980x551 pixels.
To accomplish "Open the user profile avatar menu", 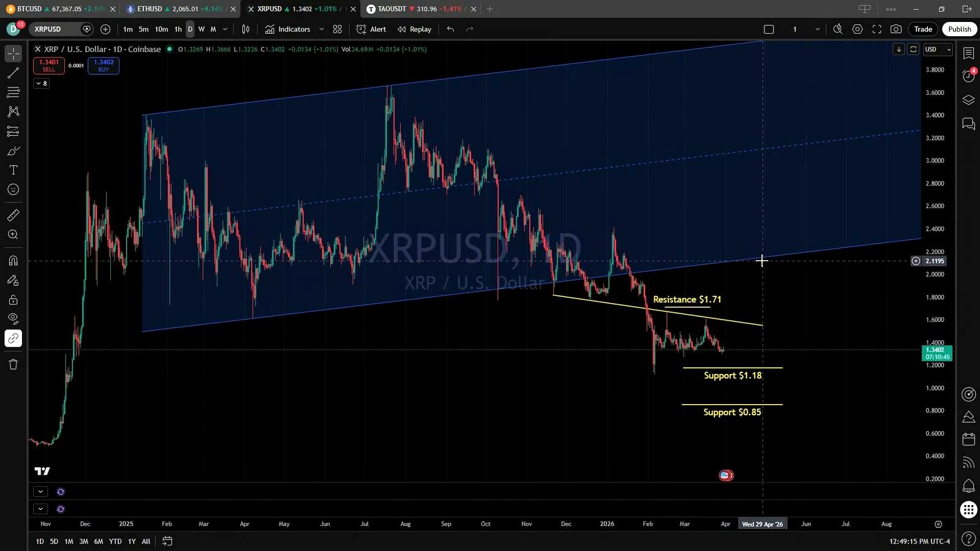I will [13, 29].
